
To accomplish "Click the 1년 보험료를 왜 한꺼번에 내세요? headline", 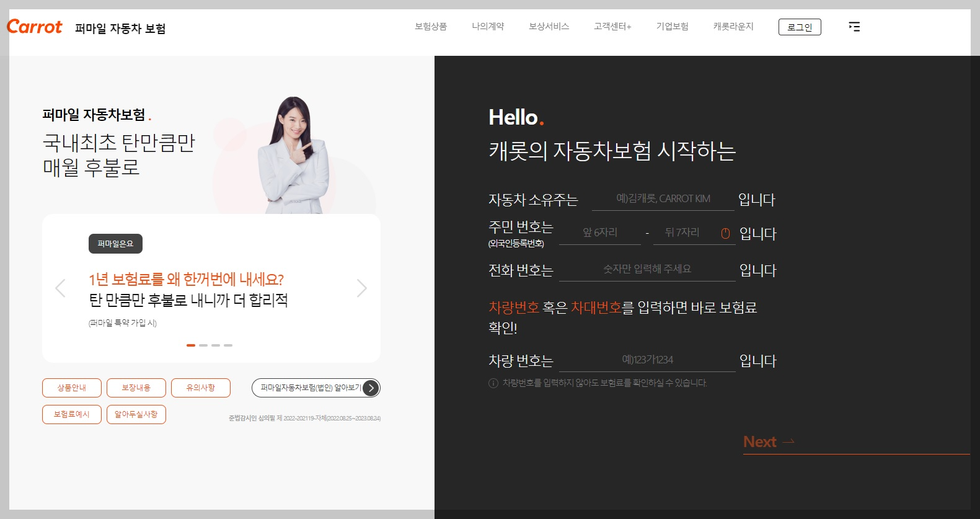I will 187,280.
